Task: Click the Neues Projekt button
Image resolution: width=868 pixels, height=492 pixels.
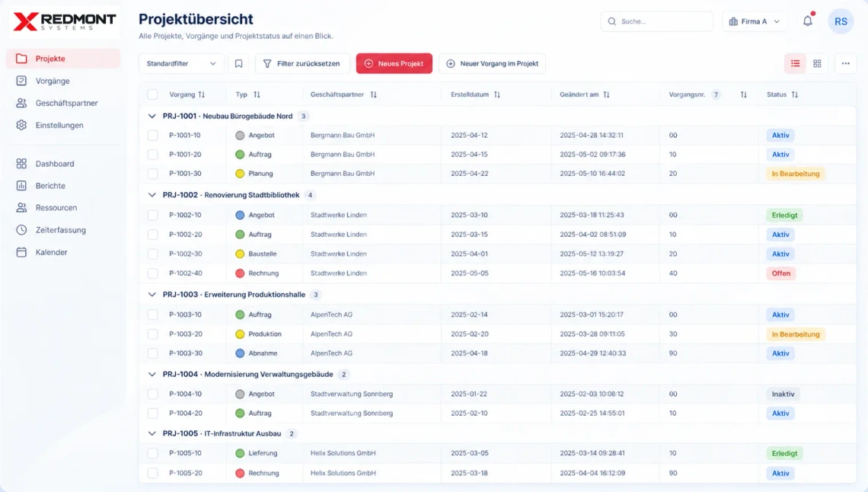Action: pos(394,64)
